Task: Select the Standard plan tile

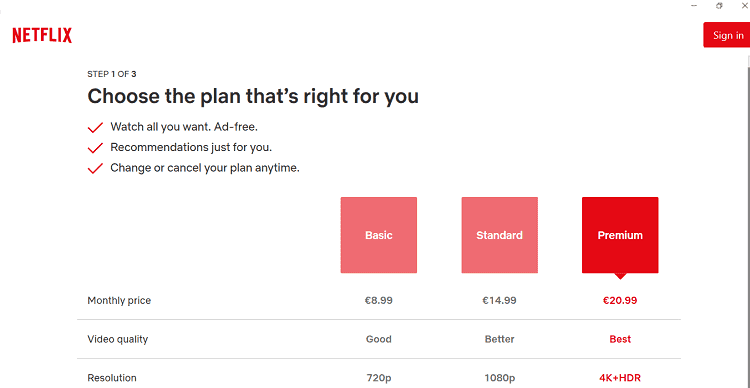Action: coord(499,235)
